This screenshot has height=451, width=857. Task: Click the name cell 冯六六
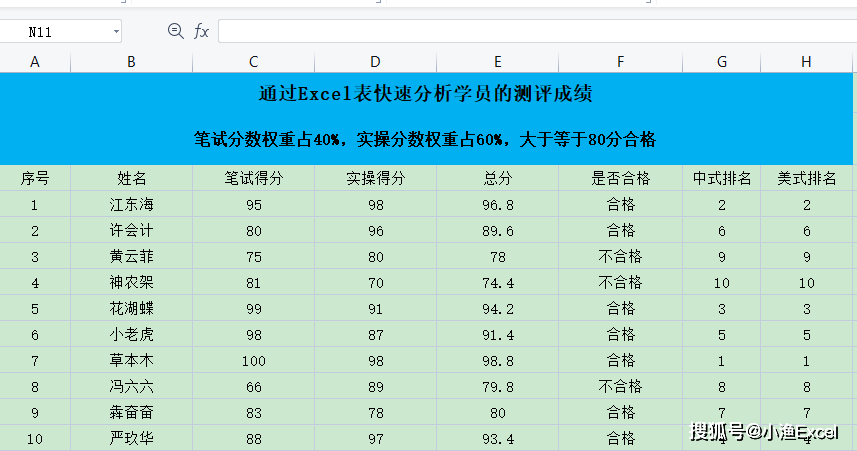(x=131, y=386)
